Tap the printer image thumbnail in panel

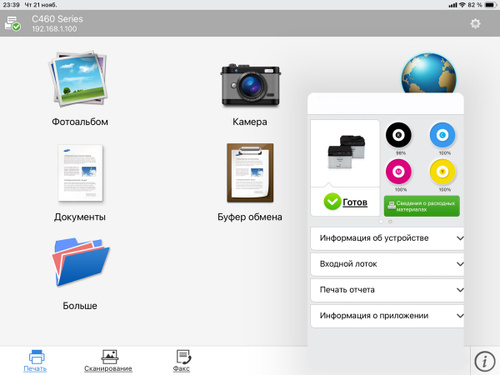click(346, 152)
